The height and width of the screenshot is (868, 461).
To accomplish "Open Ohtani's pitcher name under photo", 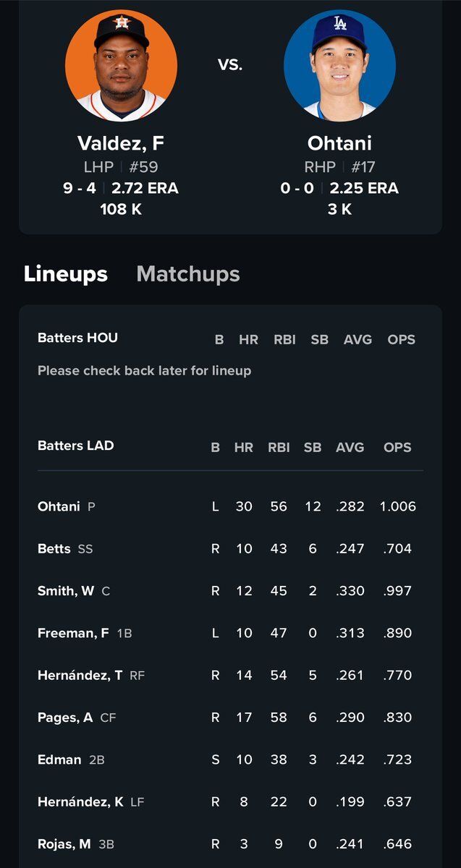I will (x=339, y=142).
